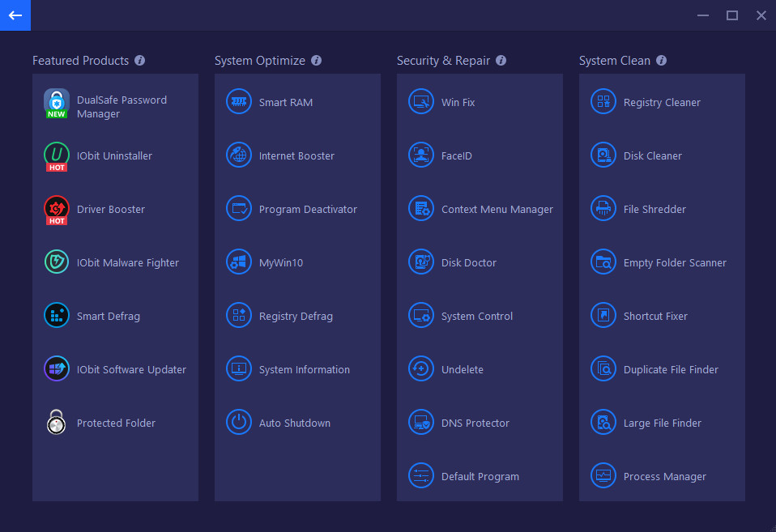The width and height of the screenshot is (776, 532).
Task: Launch Shortcut Fixer icon
Action: (603, 315)
